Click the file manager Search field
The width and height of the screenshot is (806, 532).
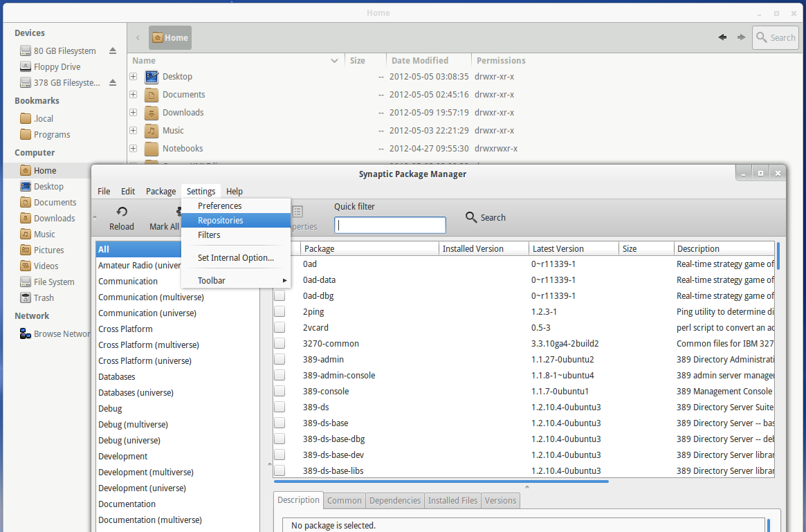[x=776, y=37]
